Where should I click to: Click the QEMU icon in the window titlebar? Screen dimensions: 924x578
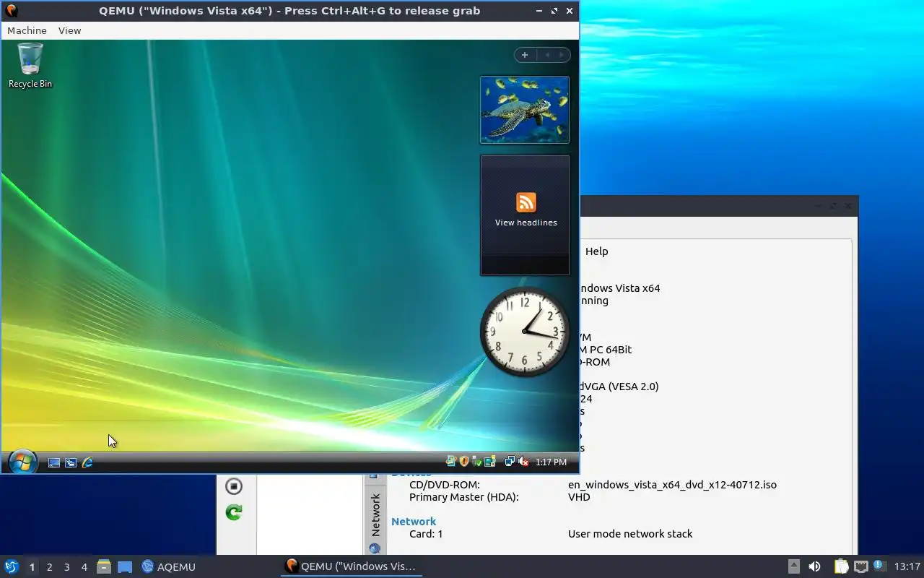coord(11,11)
